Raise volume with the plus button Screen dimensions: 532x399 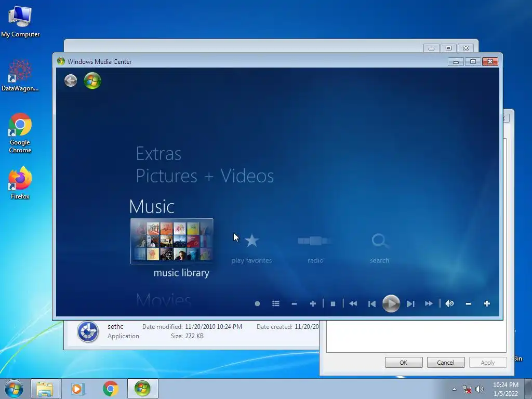click(487, 303)
